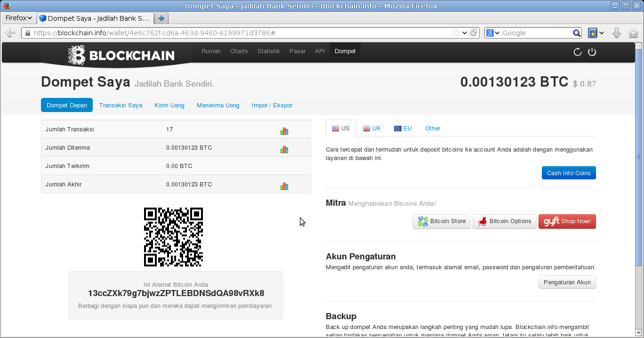Select the US deposit tab

point(341,129)
